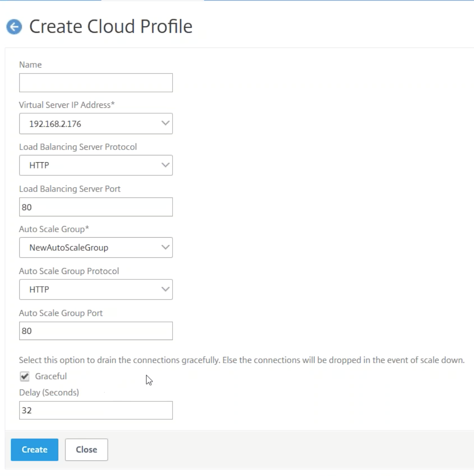Click the chevron on Virtual Server IP Address dropdown

(165, 124)
